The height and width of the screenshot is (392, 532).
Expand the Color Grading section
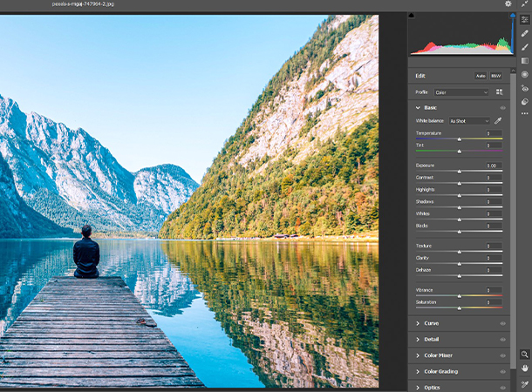pyautogui.click(x=440, y=372)
